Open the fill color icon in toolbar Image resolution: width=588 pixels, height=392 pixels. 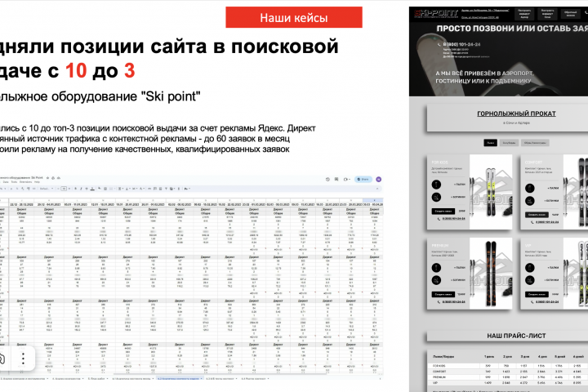pyautogui.click(x=100, y=189)
